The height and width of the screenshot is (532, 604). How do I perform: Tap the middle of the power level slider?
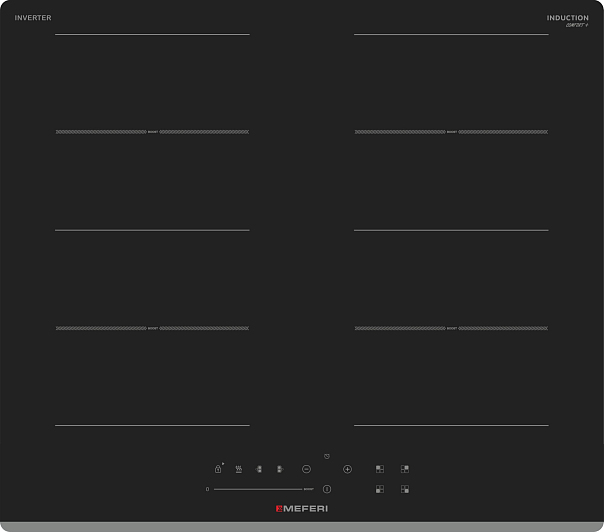(257, 489)
